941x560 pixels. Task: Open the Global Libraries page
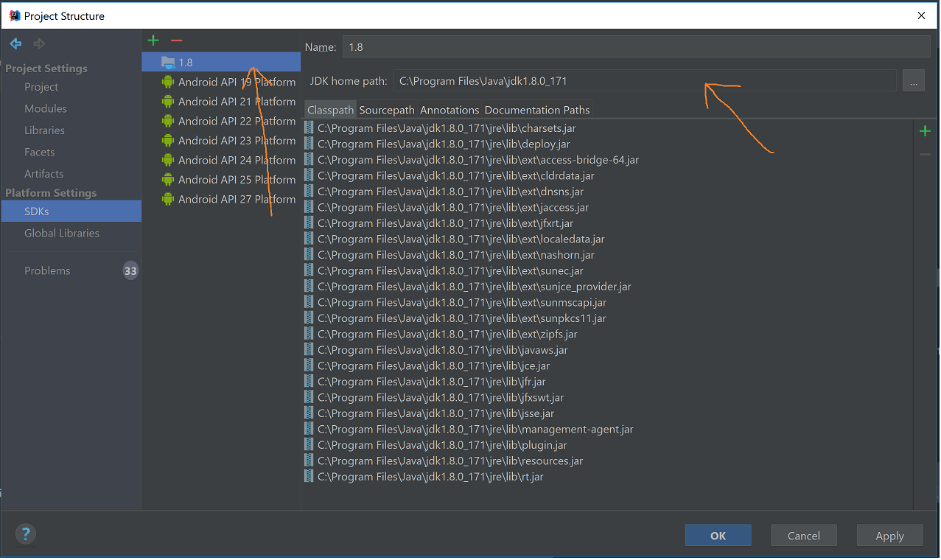coord(62,233)
